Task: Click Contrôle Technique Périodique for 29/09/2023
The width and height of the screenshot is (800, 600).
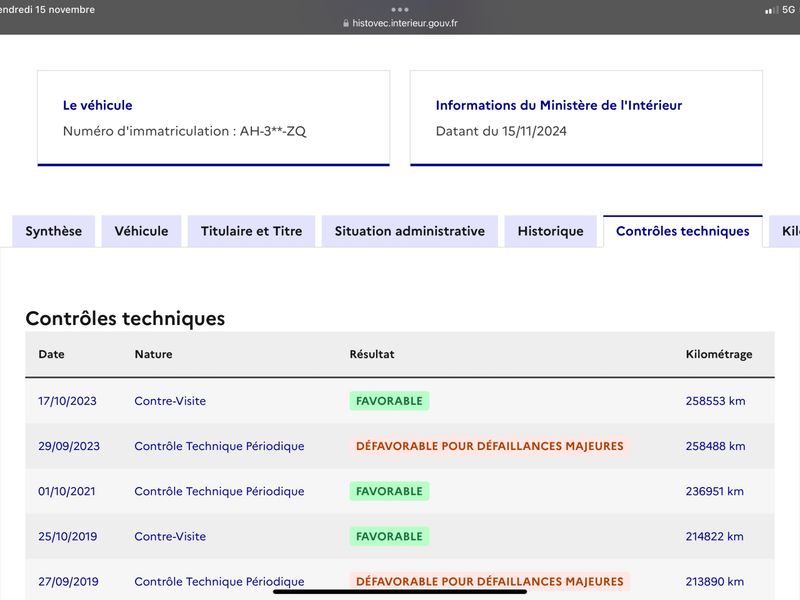Action: 219,446
